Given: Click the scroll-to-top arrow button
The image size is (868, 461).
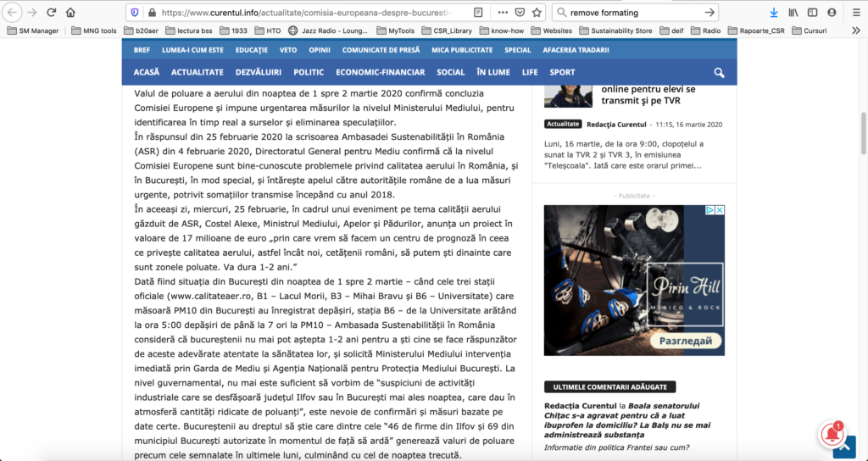Looking at the screenshot, I should click(x=844, y=446).
